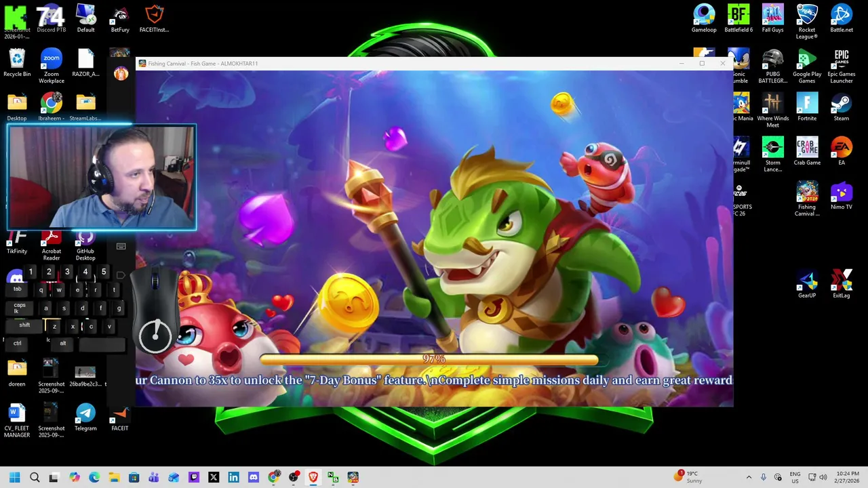Viewport: 868px width, 488px height.
Task: Open File Explorer from the taskbar
Action: pos(114,477)
